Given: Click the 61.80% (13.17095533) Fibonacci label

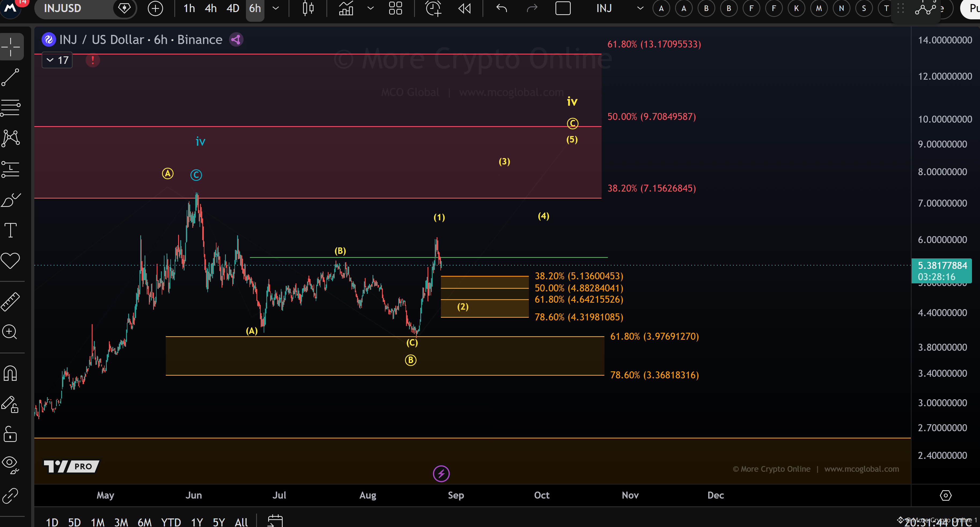Looking at the screenshot, I should click(x=654, y=44).
